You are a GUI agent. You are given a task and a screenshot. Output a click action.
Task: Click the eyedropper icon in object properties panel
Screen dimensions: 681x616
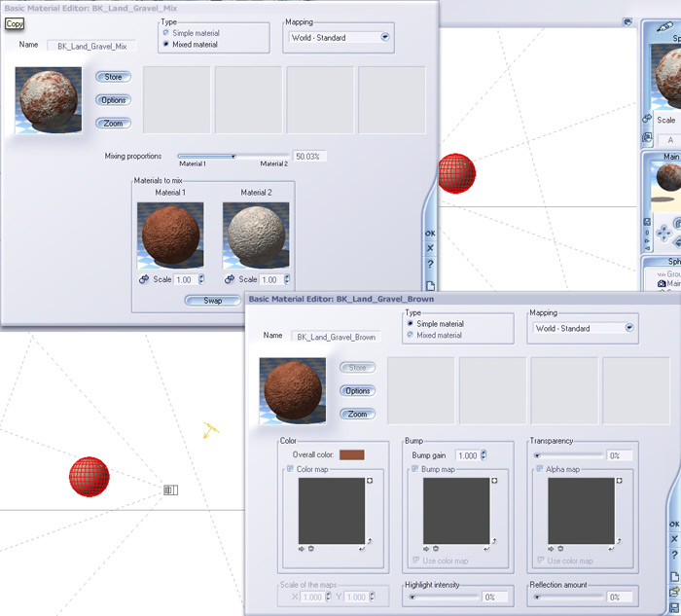[664, 28]
